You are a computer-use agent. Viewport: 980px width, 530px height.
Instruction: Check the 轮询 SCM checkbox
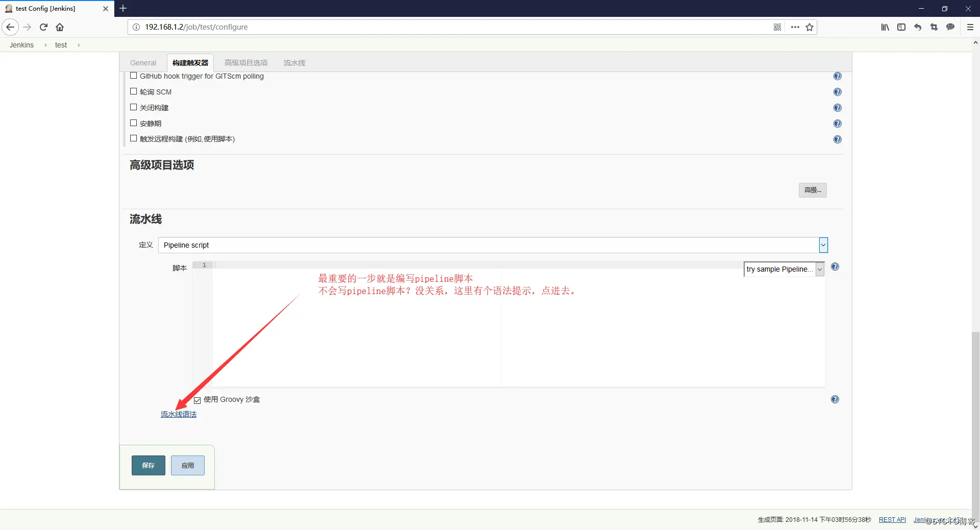click(134, 91)
